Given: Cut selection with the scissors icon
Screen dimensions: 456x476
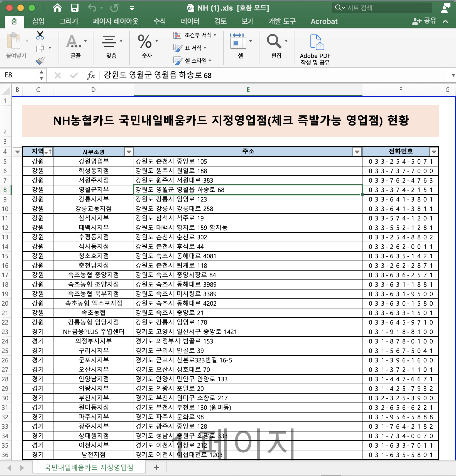Looking at the screenshot, I should point(40,35).
